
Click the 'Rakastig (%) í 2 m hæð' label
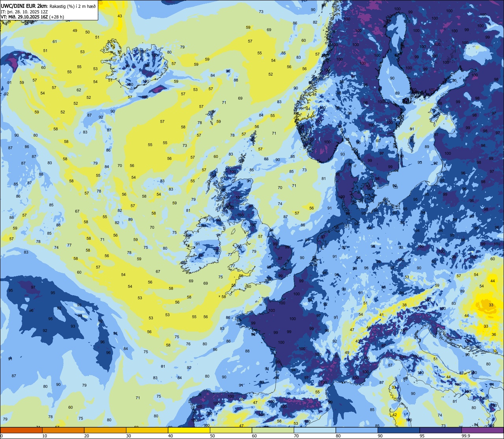click(72, 6)
